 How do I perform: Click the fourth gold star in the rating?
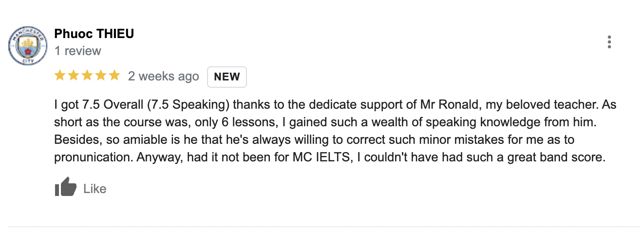click(x=101, y=76)
